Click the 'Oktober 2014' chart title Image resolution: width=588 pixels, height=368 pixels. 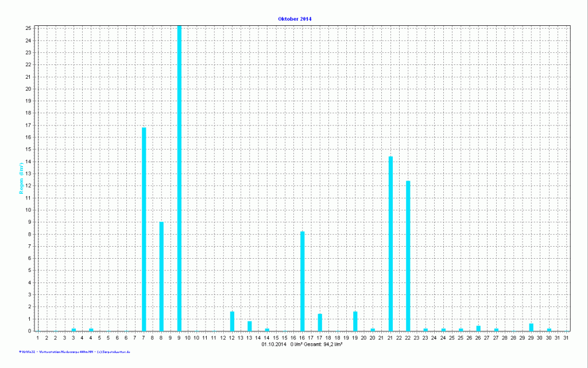click(295, 19)
